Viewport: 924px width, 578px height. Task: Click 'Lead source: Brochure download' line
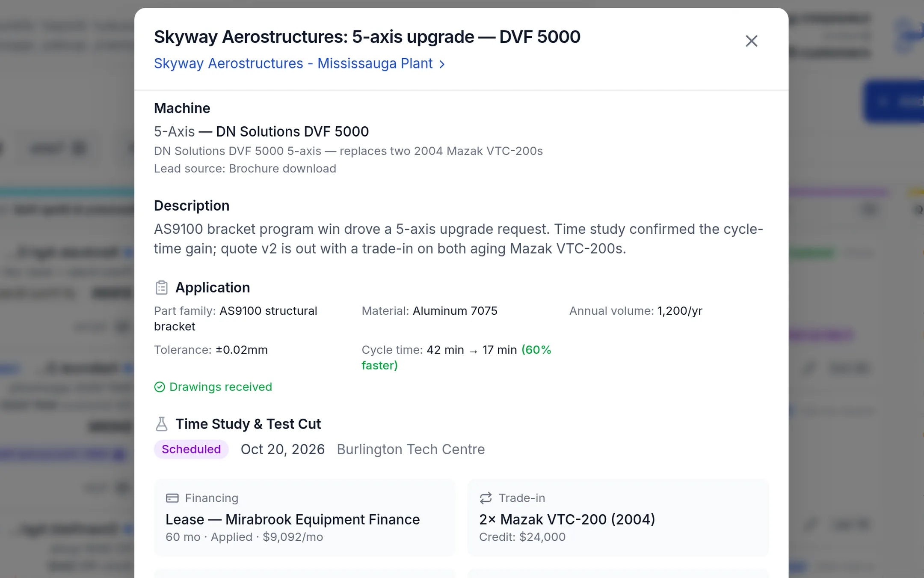coord(245,169)
